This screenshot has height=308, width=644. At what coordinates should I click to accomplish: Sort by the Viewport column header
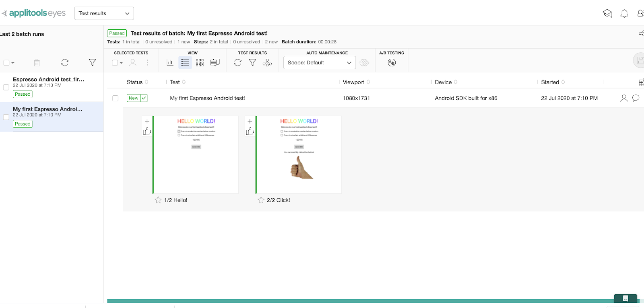353,82
